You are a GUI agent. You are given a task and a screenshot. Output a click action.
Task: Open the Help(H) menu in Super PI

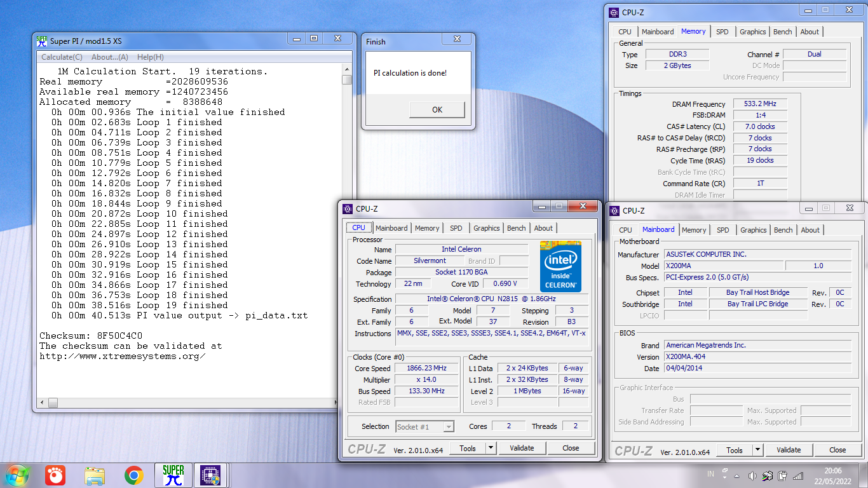pos(151,57)
